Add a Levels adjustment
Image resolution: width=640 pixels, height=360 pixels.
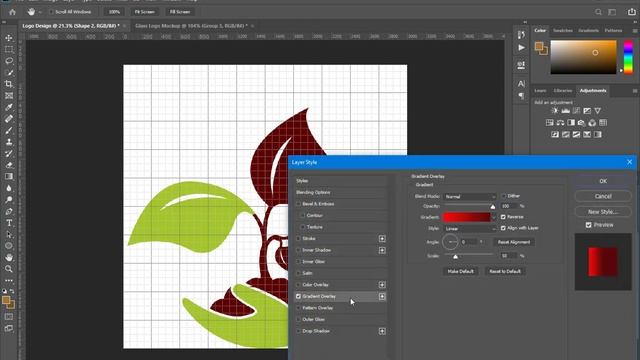565,111
